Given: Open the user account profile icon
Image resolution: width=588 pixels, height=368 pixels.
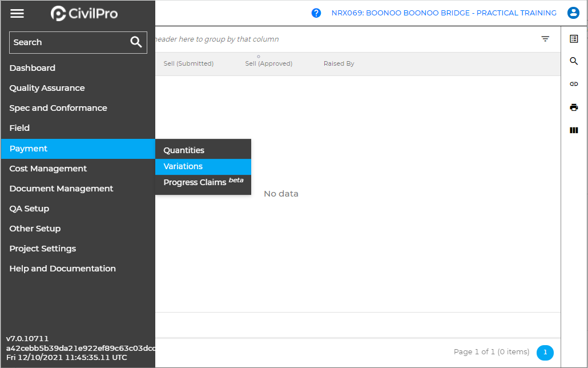Looking at the screenshot, I should tap(573, 13).
